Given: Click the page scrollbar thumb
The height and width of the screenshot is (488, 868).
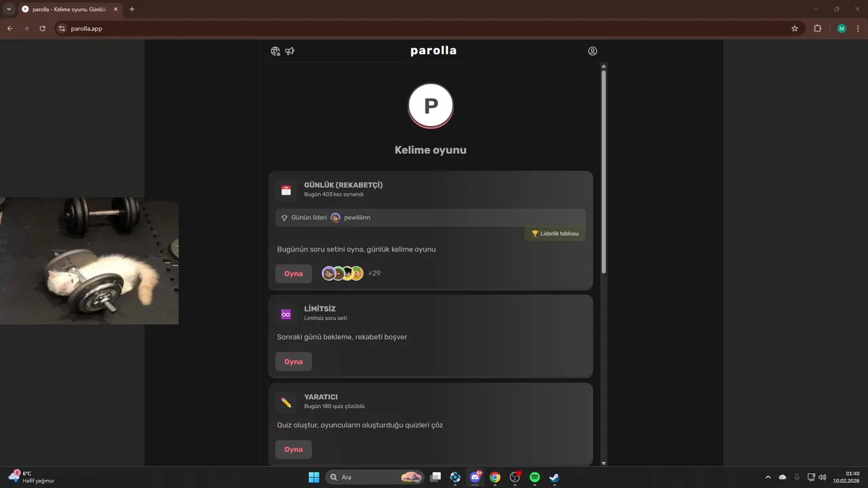Looking at the screenshot, I should click(x=604, y=172).
